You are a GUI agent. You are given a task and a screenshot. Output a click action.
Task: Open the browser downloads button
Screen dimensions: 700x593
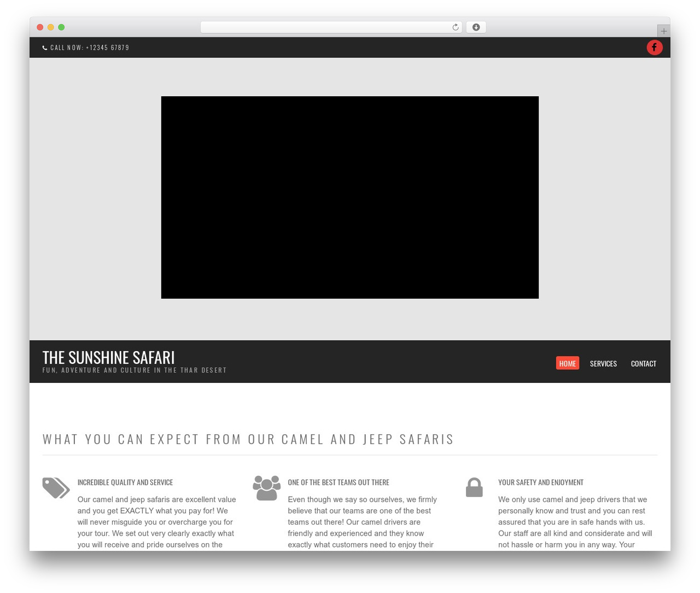coord(476,27)
